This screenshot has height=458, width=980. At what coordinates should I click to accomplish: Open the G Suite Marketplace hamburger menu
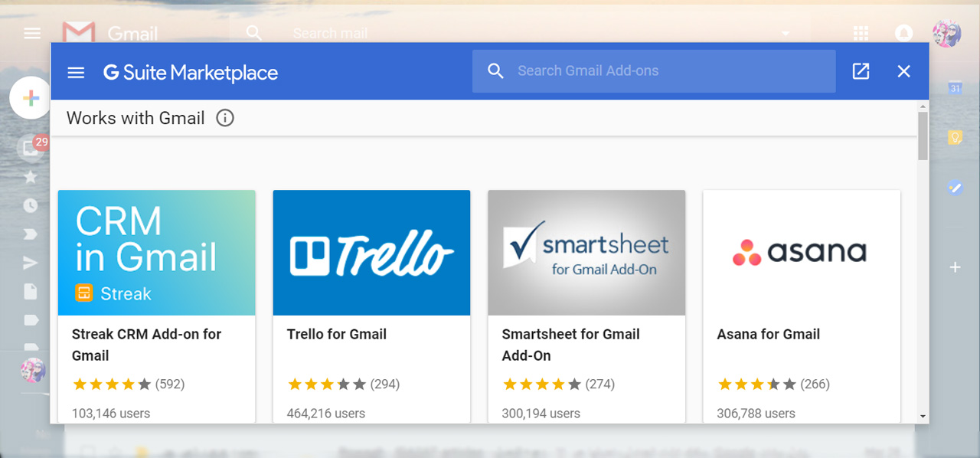click(76, 73)
